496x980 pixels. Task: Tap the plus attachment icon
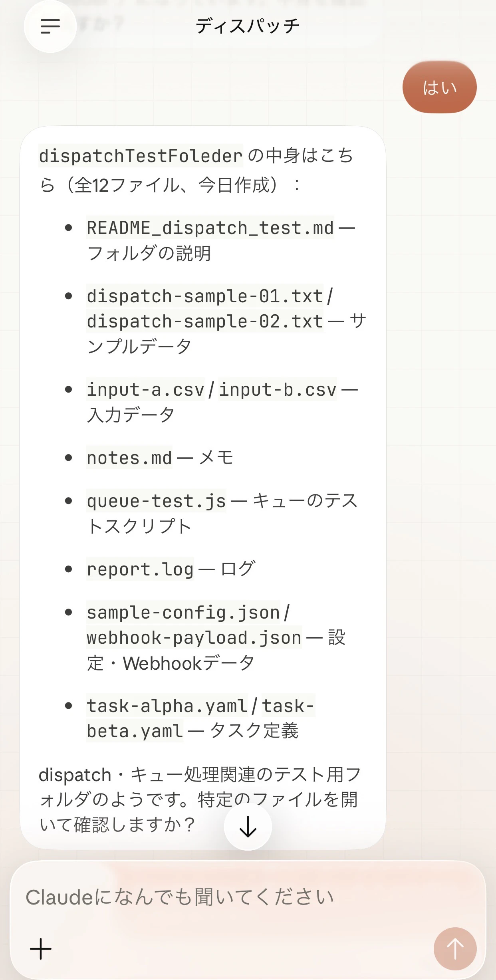41,949
